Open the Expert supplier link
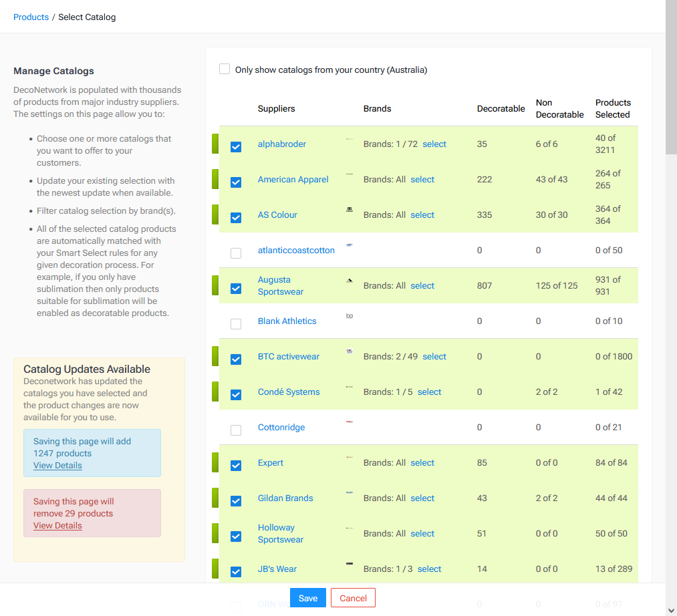This screenshot has height=616, width=677. click(x=271, y=463)
